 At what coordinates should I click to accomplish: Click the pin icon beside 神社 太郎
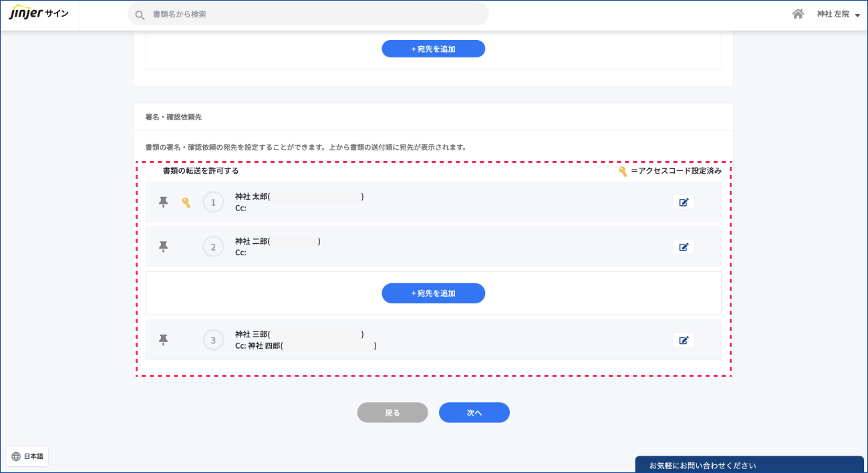[163, 202]
